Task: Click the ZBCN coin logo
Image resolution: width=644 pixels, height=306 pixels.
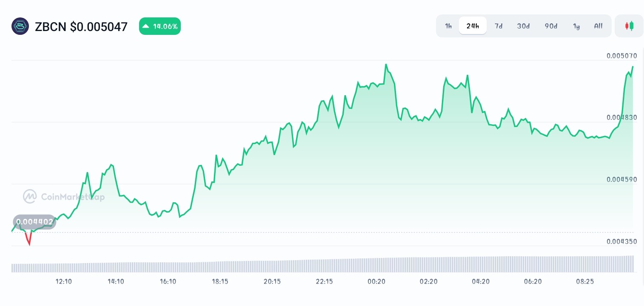Action: click(20, 26)
